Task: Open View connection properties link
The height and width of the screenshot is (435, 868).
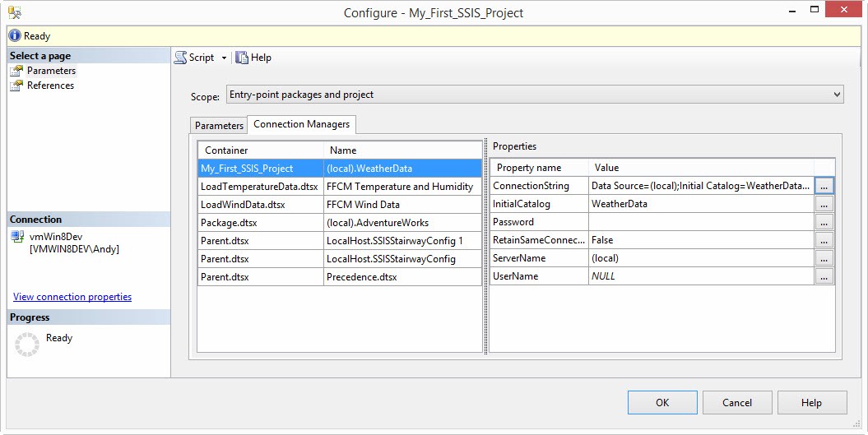Action: (x=72, y=297)
